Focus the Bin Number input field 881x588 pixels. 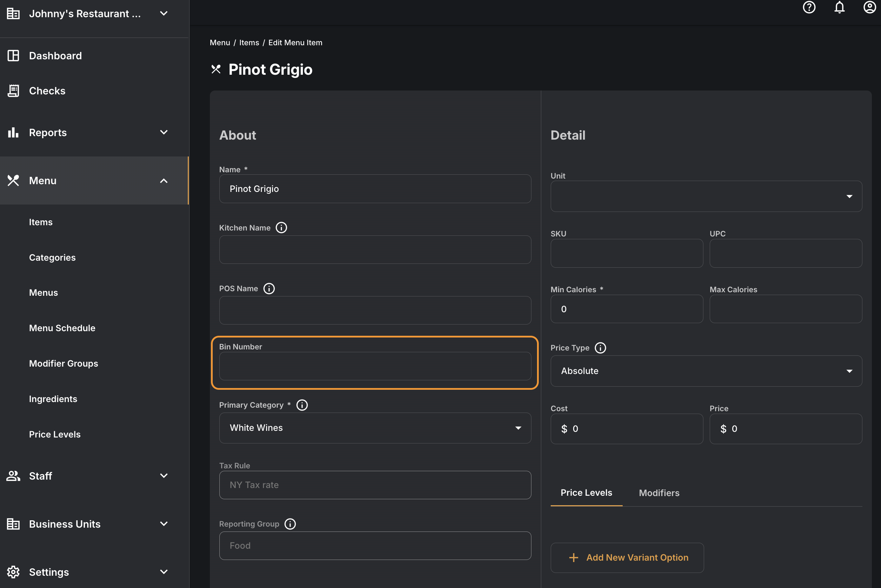(x=375, y=366)
